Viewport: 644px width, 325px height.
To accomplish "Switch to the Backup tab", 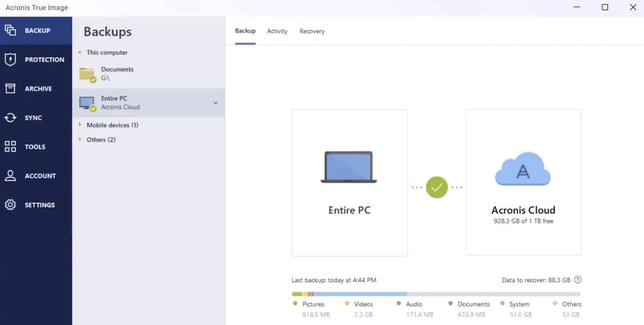I will pos(245,31).
